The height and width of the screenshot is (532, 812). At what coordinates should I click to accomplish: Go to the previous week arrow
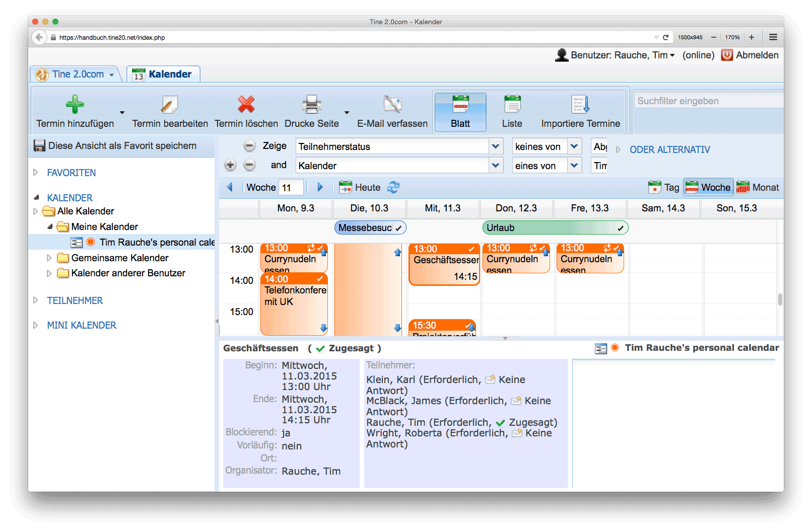(x=230, y=187)
